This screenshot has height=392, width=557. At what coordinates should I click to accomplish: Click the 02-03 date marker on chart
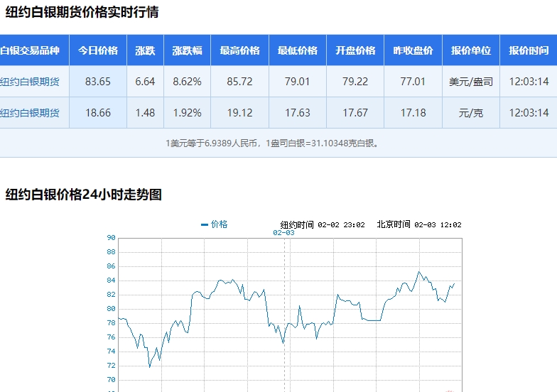click(x=283, y=233)
